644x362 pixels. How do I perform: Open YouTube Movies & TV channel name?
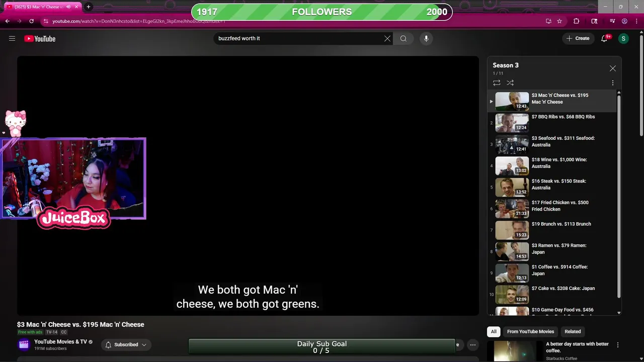60,342
